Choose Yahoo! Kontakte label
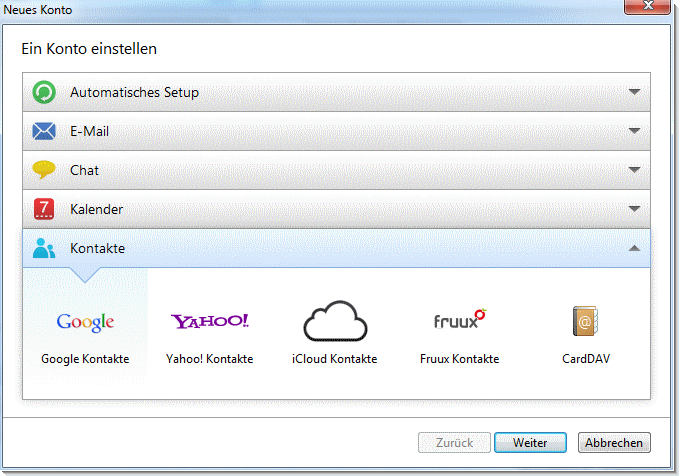Image resolution: width=679 pixels, height=476 pixels. 210,359
